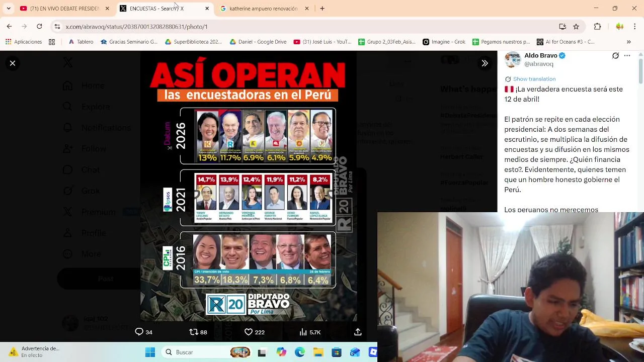Open the Grupo 2_03Feb_Asis bookmark
Viewport: 644px width, 362px height.
[387, 42]
